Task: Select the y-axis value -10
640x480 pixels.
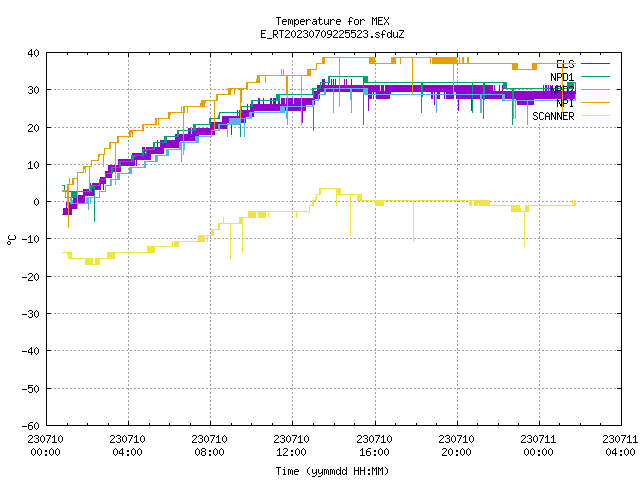Action: pos(31,239)
